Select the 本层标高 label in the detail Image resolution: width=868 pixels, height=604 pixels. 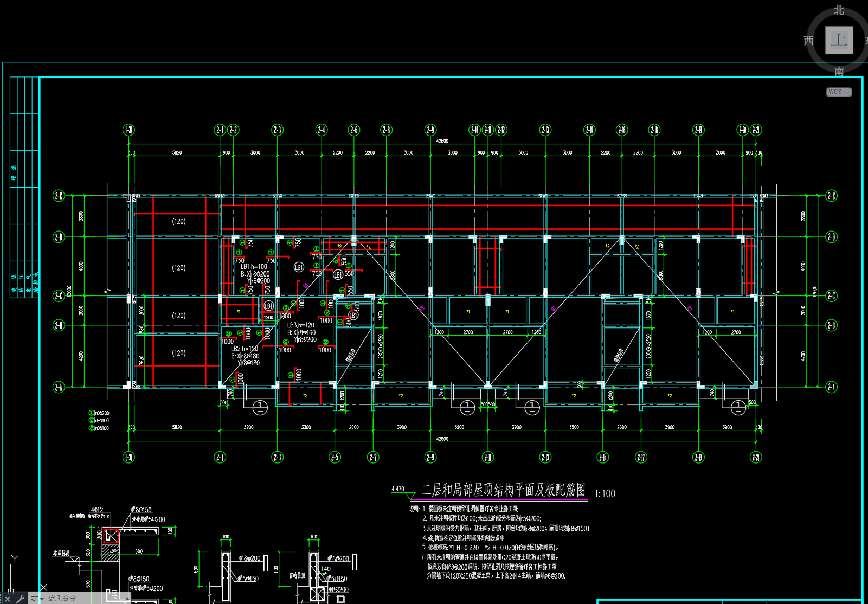[x=61, y=553]
